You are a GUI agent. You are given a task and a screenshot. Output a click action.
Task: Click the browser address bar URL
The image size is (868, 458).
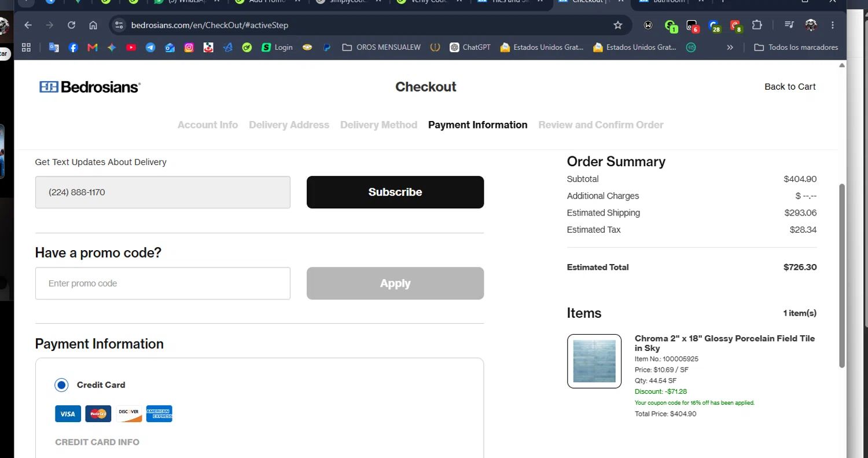(209, 25)
